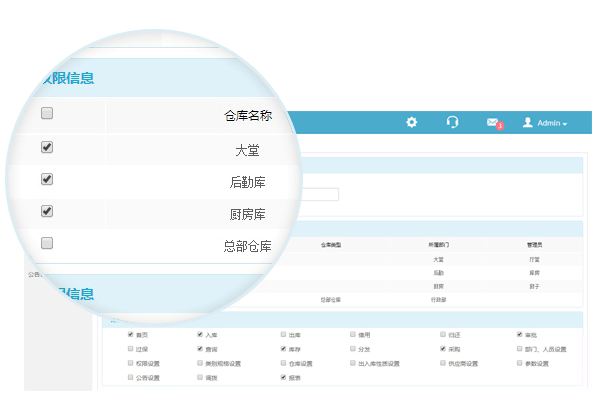Click the 所属部门 column header

439,245
